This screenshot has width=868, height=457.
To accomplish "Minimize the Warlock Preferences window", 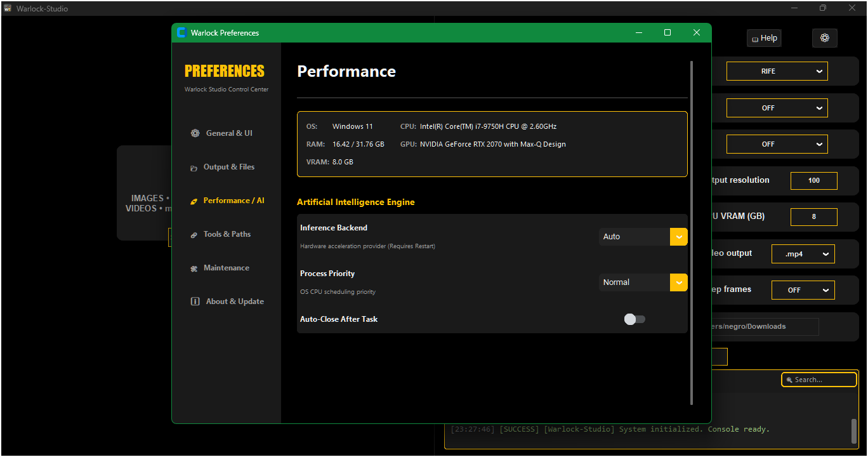I will 639,33.
